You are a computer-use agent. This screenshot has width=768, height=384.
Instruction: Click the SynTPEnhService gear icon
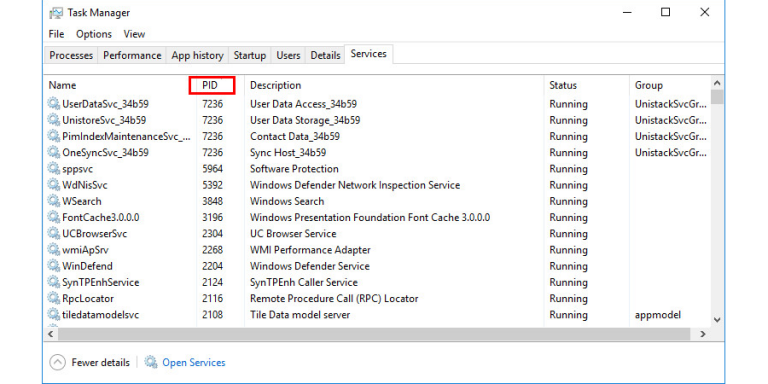(53, 282)
